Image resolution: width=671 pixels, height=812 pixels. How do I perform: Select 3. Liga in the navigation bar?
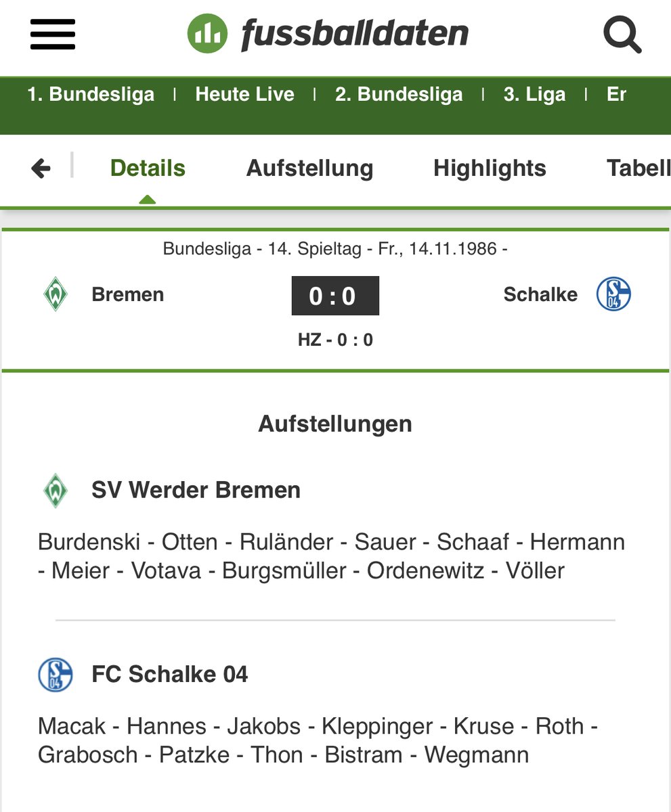pos(534,94)
